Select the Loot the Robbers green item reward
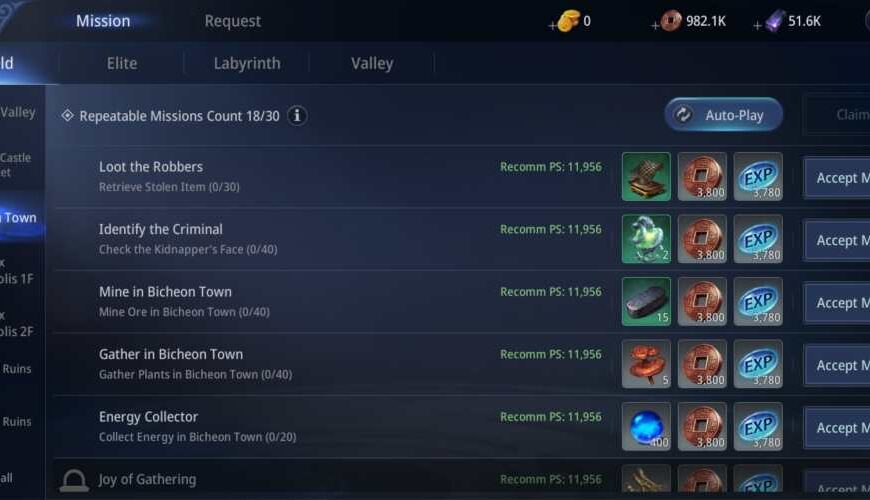Screen dimensions: 870x500 646,176
